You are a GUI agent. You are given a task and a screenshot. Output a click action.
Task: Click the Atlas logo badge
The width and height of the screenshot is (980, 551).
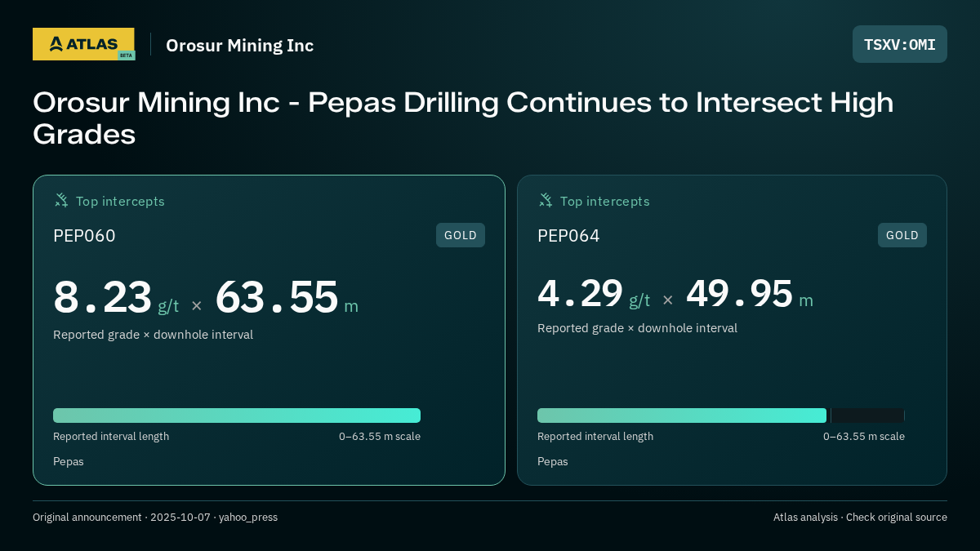pyautogui.click(x=83, y=44)
